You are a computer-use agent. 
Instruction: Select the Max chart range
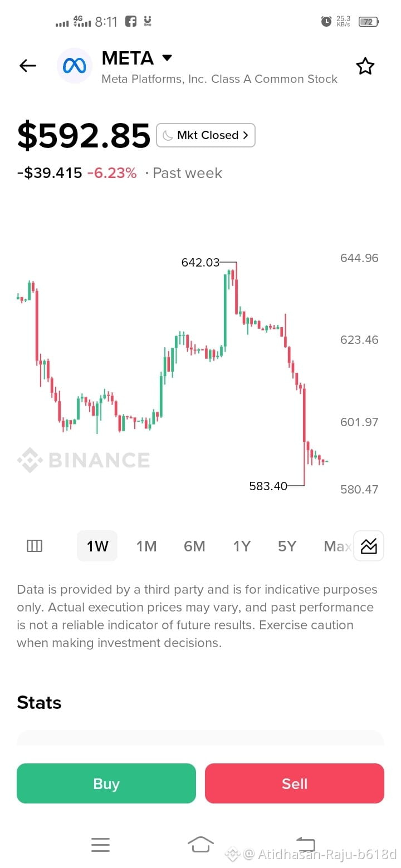coord(337,546)
